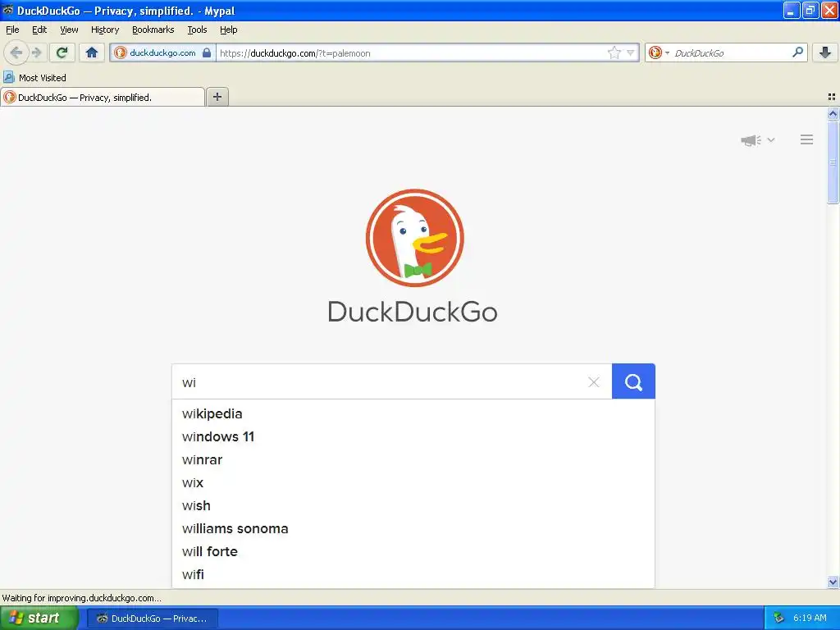Open the View menu

pos(69,30)
